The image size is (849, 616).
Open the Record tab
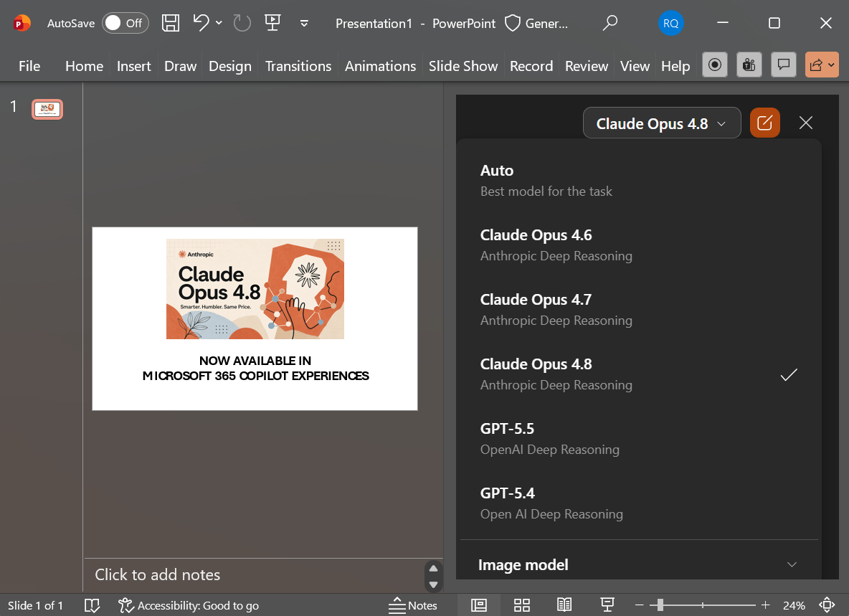(531, 66)
